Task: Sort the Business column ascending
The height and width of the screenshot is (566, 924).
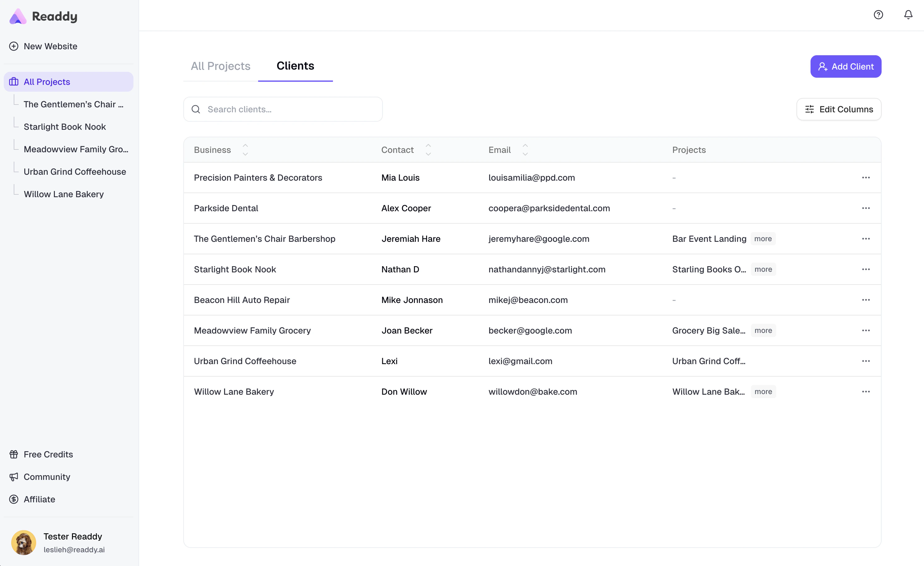Action: pyautogui.click(x=246, y=146)
